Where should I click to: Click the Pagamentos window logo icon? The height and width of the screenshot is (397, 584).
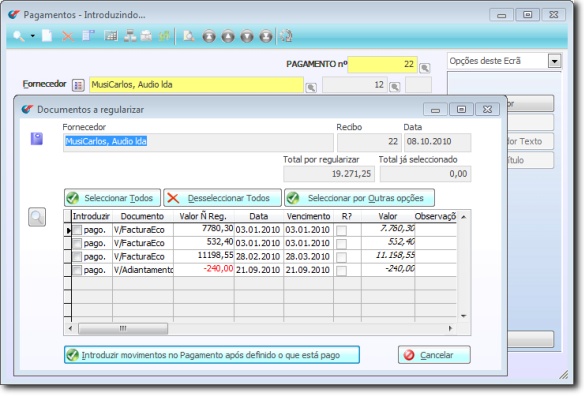coord(14,15)
